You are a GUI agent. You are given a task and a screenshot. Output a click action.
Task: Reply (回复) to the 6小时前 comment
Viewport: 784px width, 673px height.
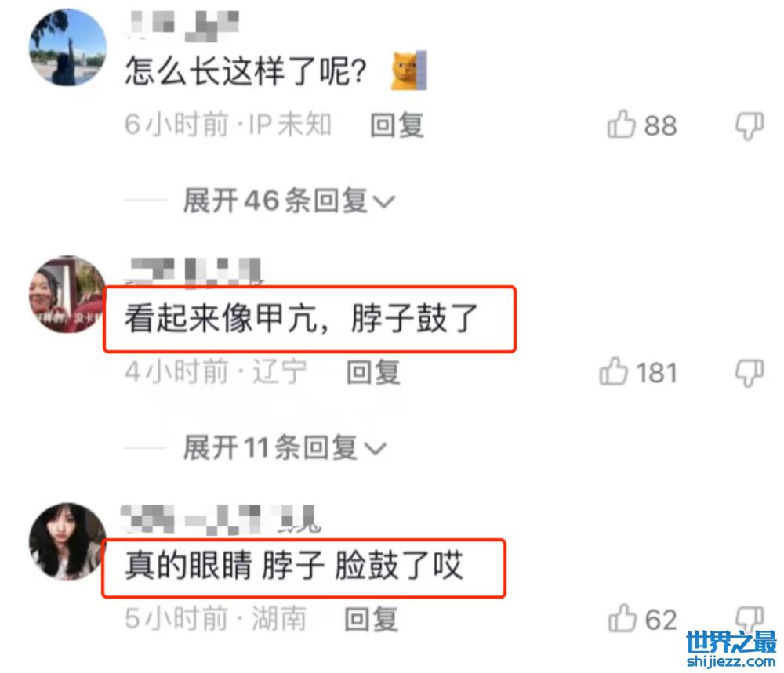pyautogui.click(x=397, y=125)
